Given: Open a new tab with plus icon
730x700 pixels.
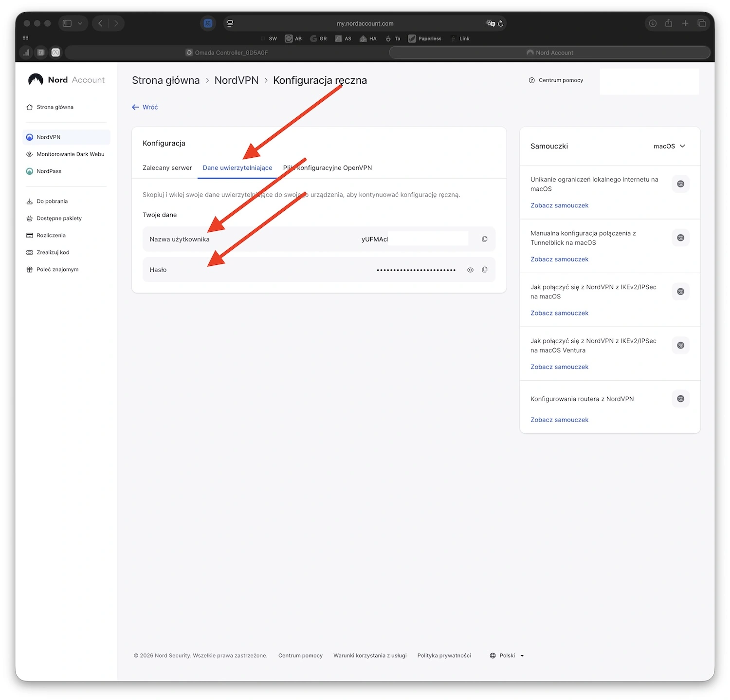Looking at the screenshot, I should tap(685, 23).
